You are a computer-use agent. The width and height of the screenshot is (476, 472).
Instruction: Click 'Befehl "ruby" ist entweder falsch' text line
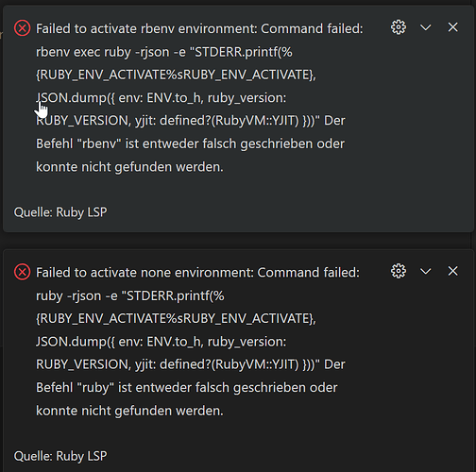(x=187, y=388)
